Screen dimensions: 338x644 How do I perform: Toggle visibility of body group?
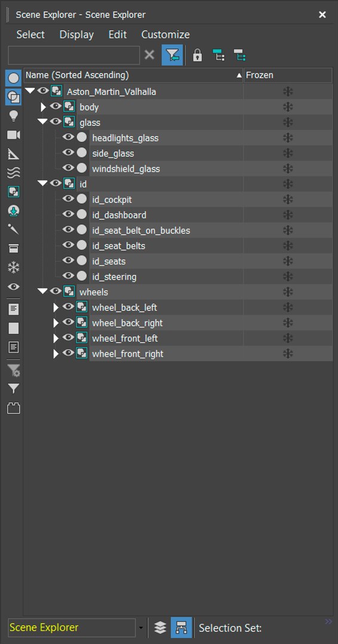coord(56,106)
